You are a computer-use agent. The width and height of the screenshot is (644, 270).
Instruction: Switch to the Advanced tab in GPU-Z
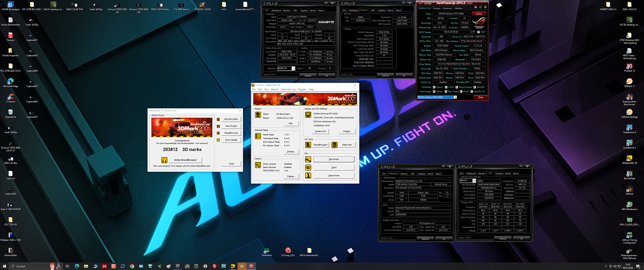[x=447, y=8]
